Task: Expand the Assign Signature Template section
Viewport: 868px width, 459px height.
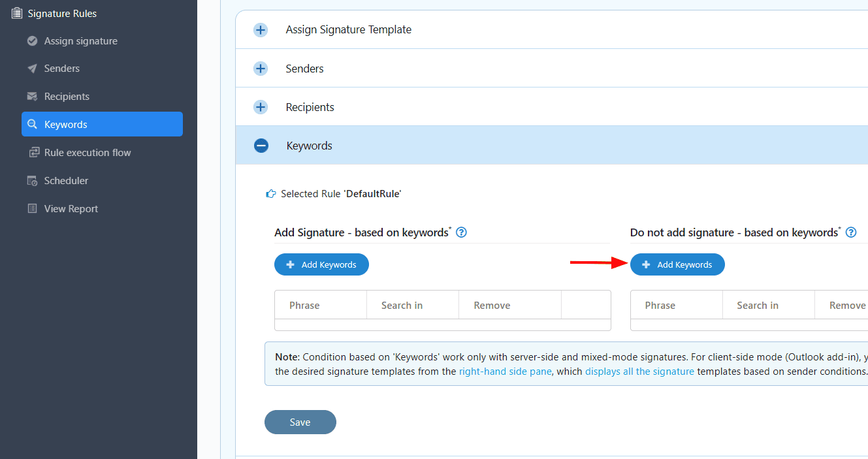Action: [x=261, y=30]
